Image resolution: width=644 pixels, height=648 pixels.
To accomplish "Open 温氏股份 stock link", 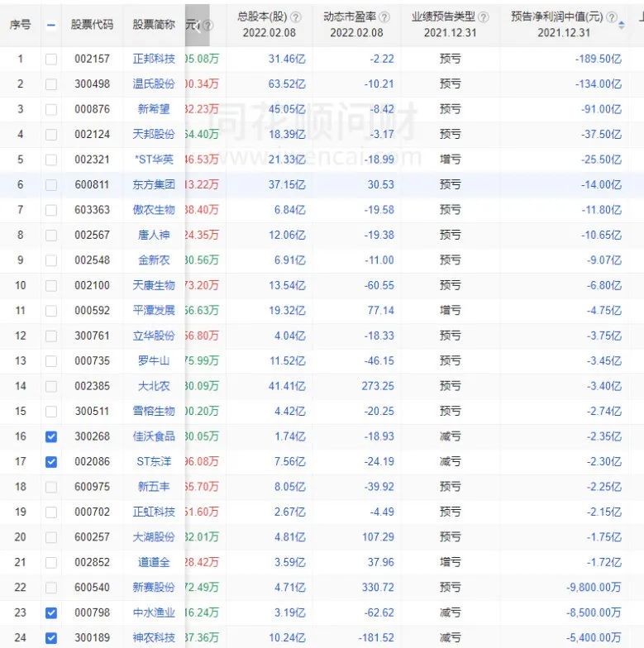I will (154, 84).
